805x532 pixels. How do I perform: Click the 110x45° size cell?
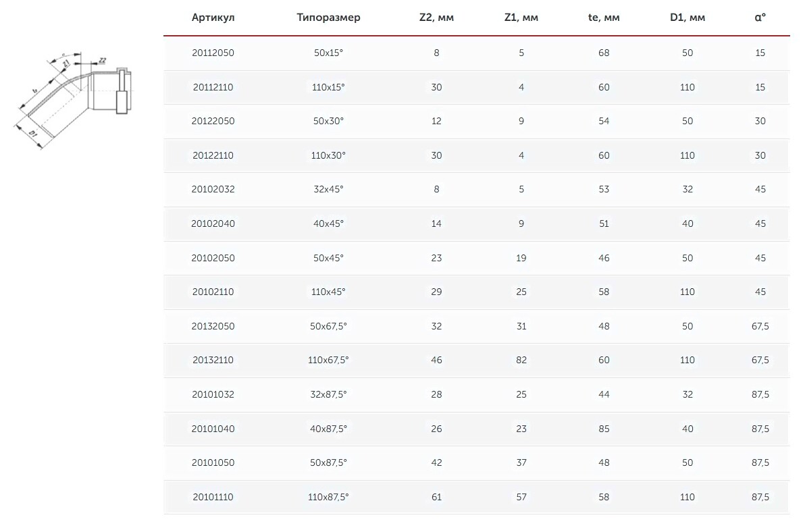[x=328, y=292]
